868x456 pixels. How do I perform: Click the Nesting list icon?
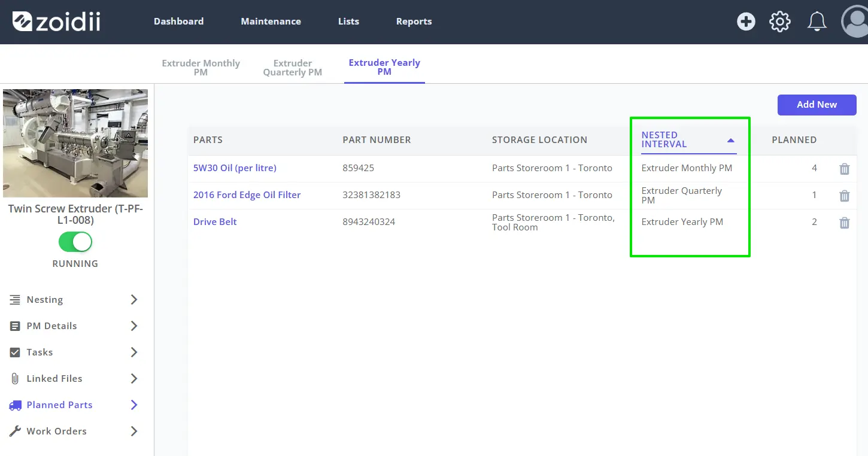(x=15, y=300)
